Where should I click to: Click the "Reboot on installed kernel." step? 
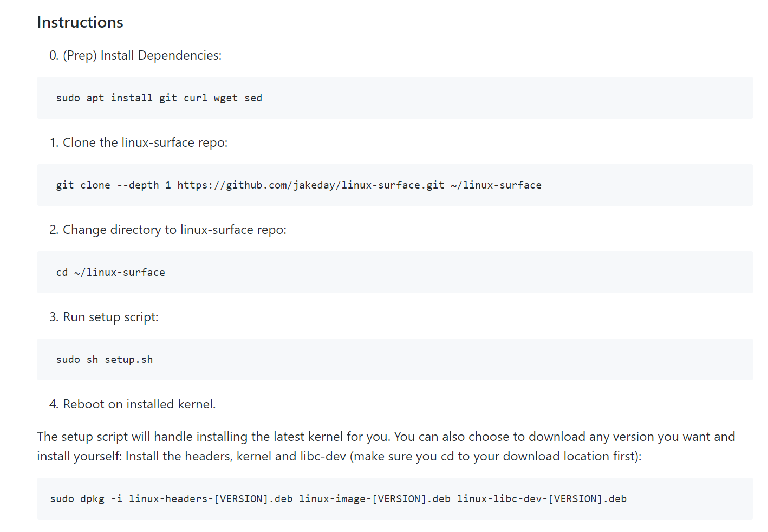point(139,404)
